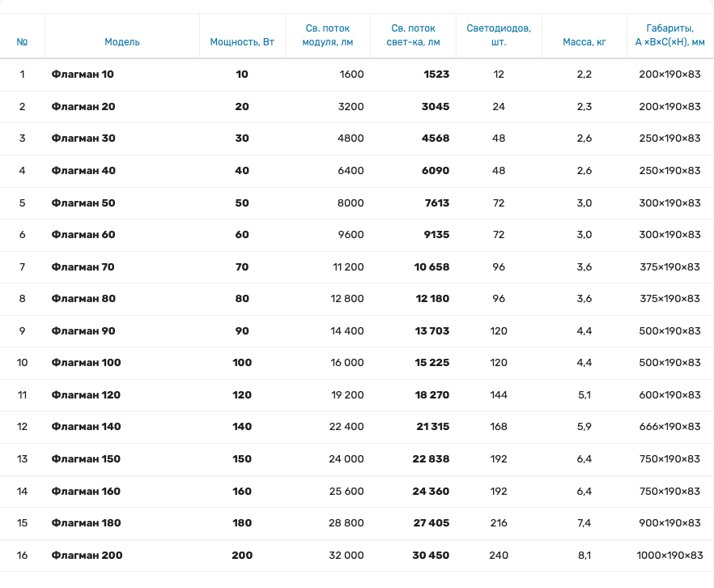Image resolution: width=714 pixels, height=588 pixels.
Task: Click the Габариты column header
Action: 669,35
